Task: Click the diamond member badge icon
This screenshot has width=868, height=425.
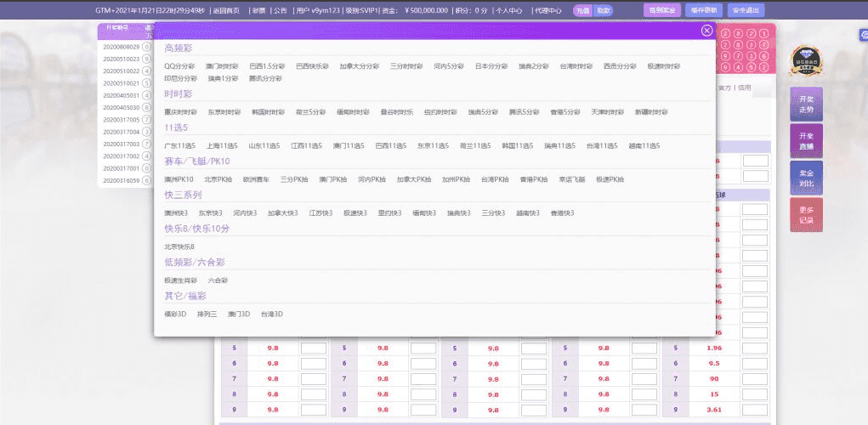Action: (x=805, y=60)
